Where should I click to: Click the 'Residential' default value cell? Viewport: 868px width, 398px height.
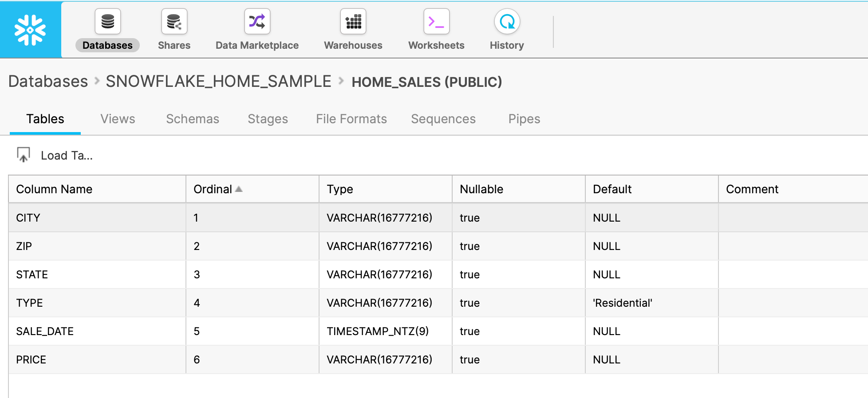[652, 303]
